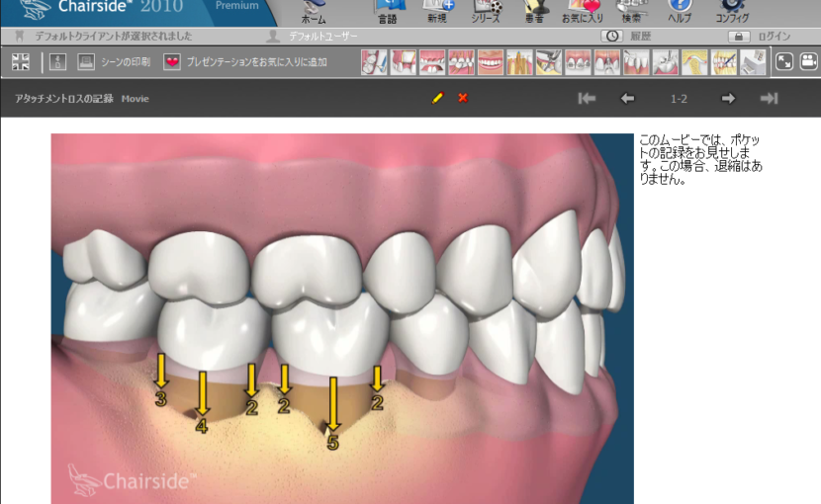Click the yellow pencil edit icon
This screenshot has width=821, height=504.
click(438, 98)
